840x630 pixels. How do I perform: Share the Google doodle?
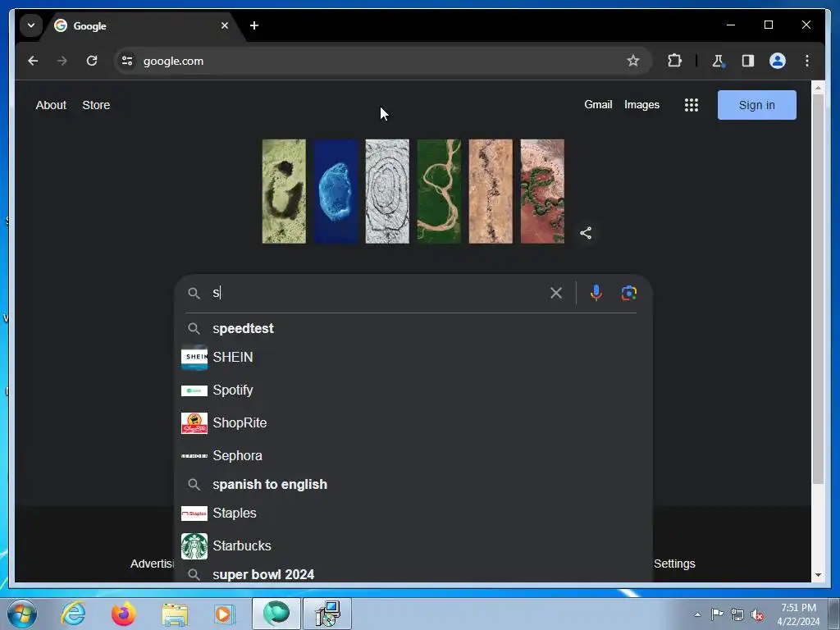pyautogui.click(x=586, y=233)
